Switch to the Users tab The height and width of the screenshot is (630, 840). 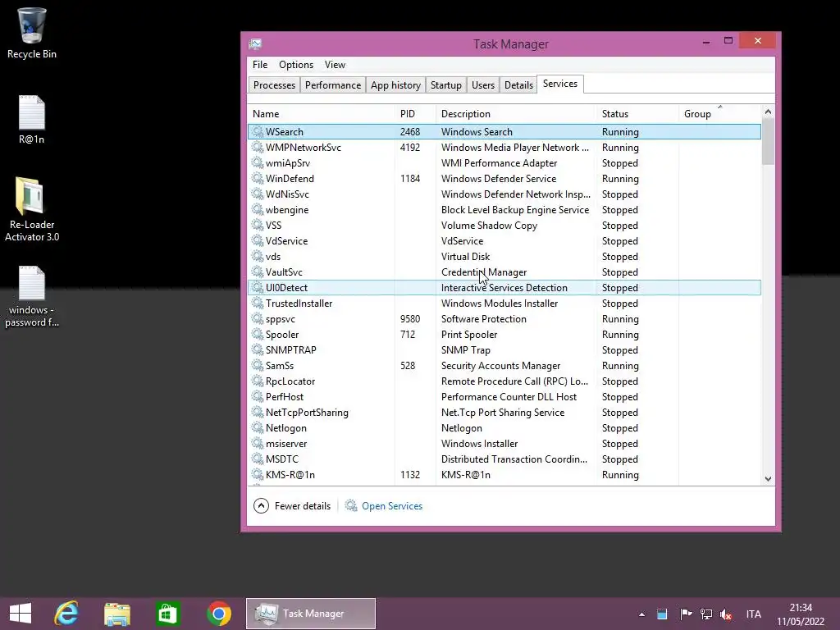point(482,85)
